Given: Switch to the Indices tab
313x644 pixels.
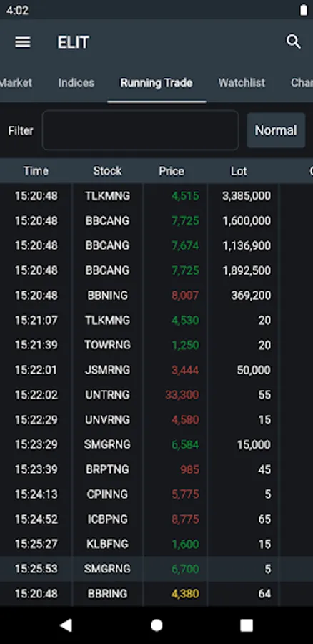Looking at the screenshot, I should 76,82.
